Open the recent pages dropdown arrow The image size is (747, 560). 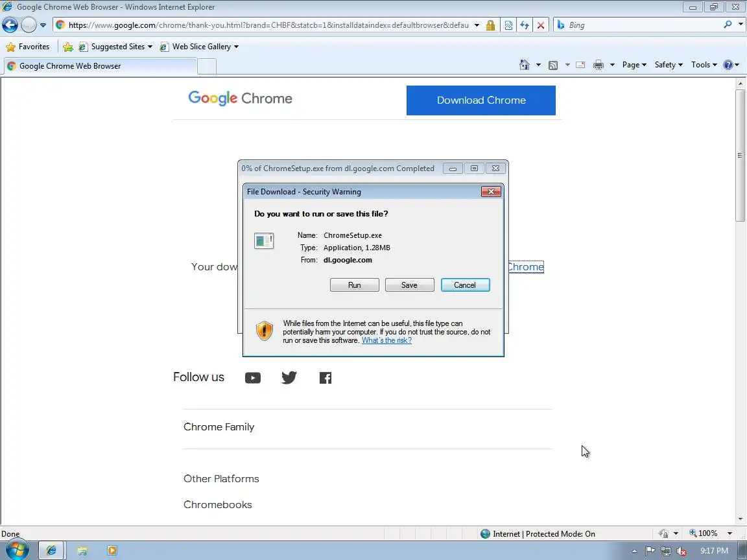(43, 25)
